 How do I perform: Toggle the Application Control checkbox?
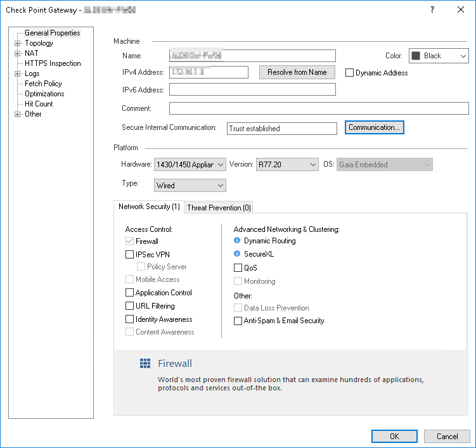pos(130,293)
